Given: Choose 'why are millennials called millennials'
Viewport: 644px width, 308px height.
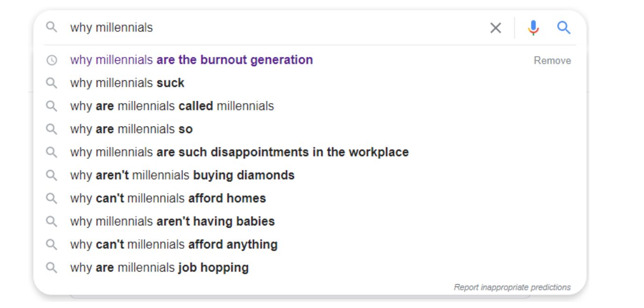Looking at the screenshot, I should point(172,106).
